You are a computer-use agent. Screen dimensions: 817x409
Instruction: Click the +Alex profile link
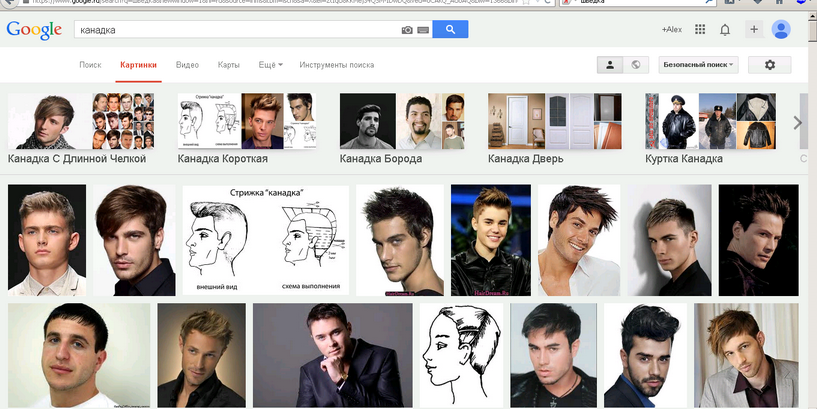pos(672,30)
